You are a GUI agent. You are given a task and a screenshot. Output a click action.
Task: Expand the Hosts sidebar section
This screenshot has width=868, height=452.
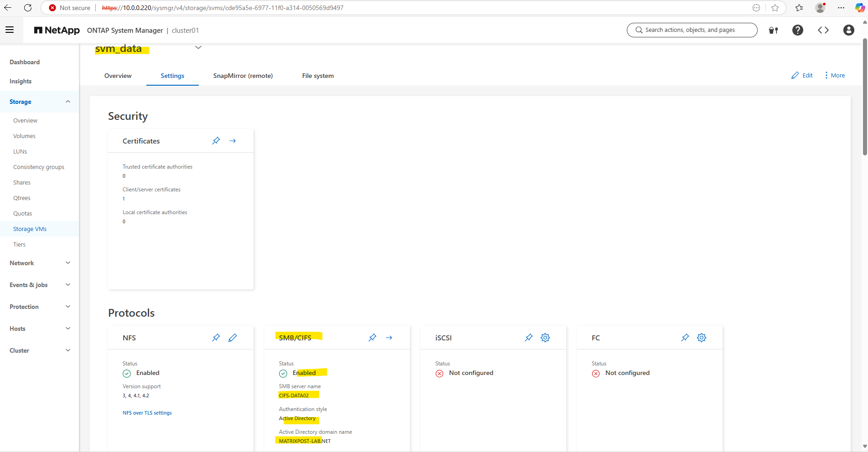click(68, 329)
